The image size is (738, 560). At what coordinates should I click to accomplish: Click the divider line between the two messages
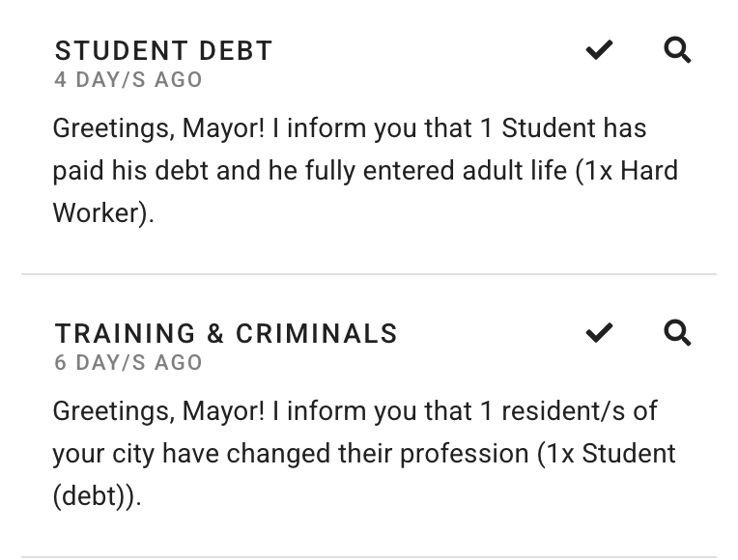[369, 273]
